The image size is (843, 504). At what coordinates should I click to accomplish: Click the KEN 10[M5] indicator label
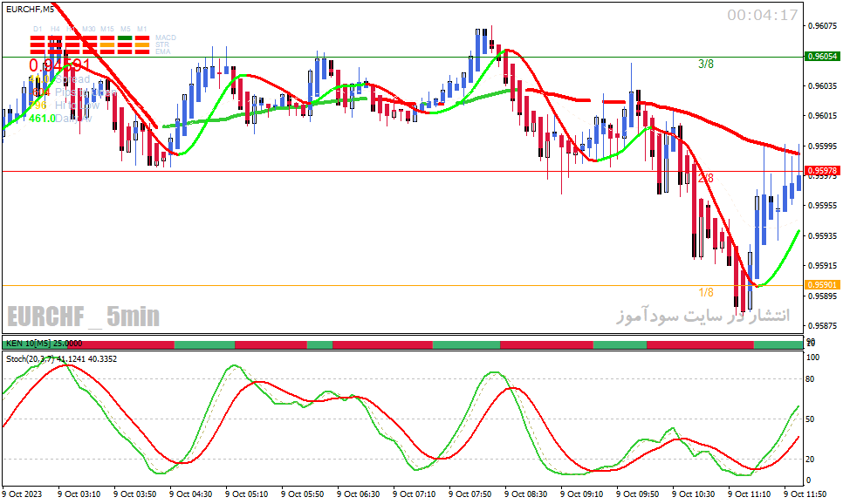point(28,344)
